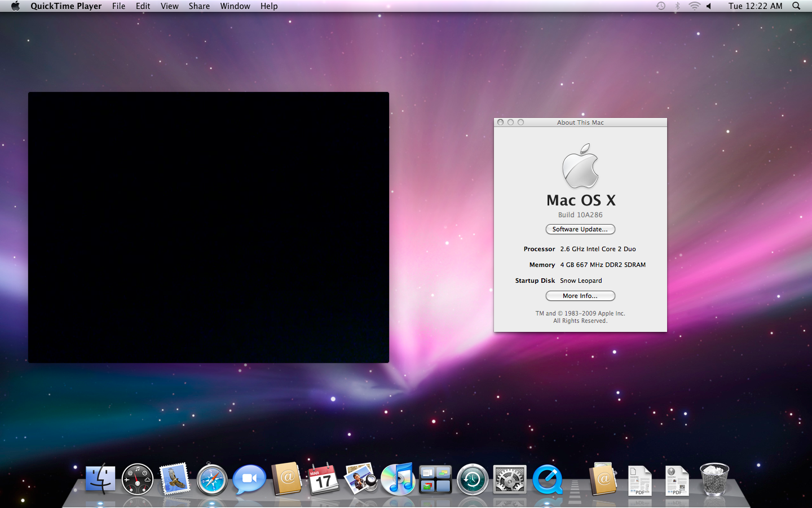Open iTunes from the dock
This screenshot has height=508, width=812.
398,479
